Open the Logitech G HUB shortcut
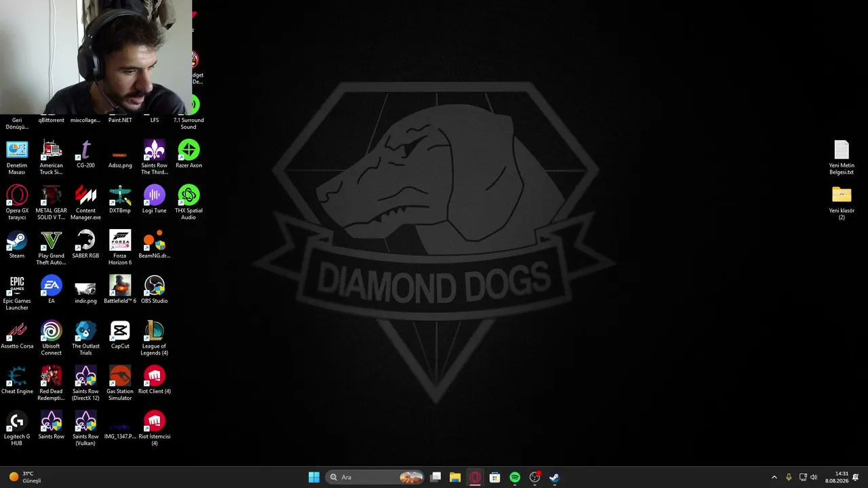Image resolution: width=868 pixels, height=488 pixels. tap(17, 429)
